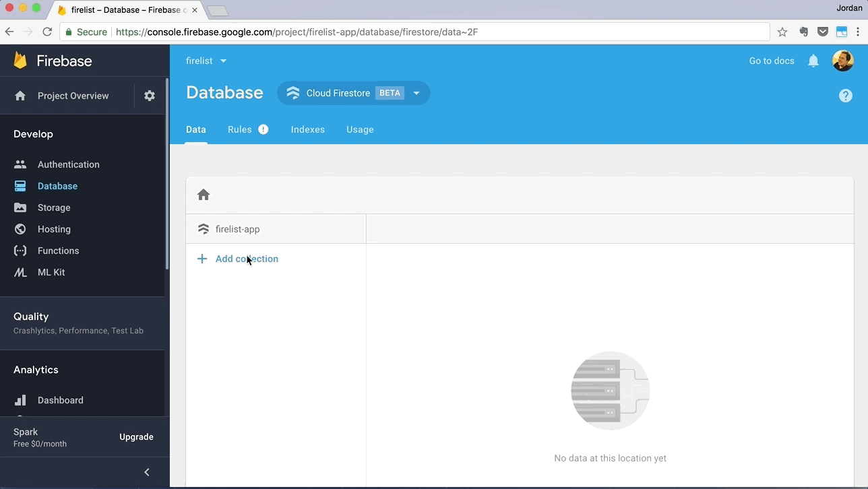Open notifications bell icon
Screen dimensions: 868x489
813,61
